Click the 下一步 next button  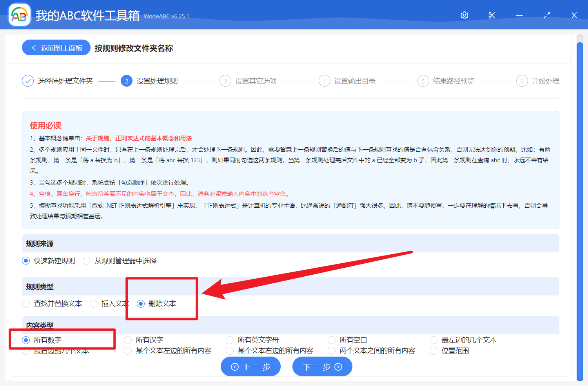pyautogui.click(x=322, y=367)
